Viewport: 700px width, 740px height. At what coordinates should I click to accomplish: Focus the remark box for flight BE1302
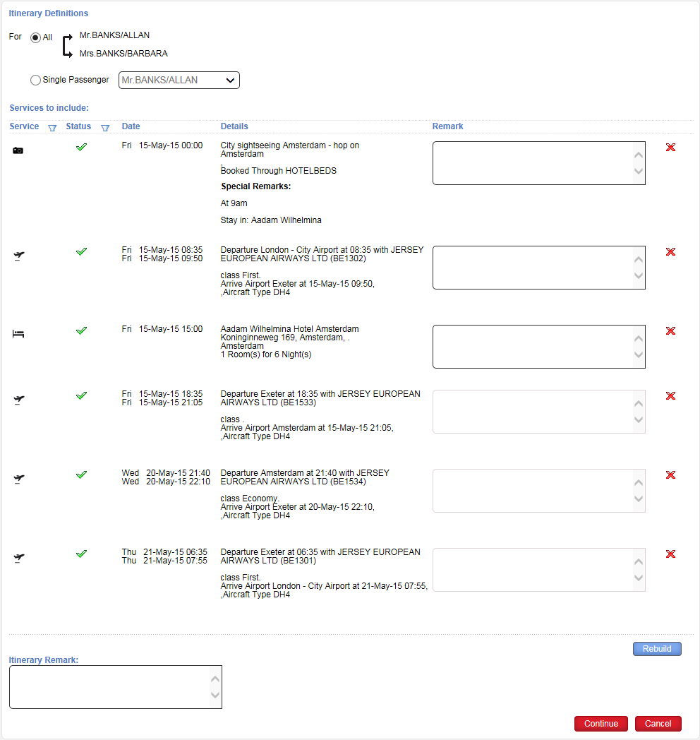[538, 268]
